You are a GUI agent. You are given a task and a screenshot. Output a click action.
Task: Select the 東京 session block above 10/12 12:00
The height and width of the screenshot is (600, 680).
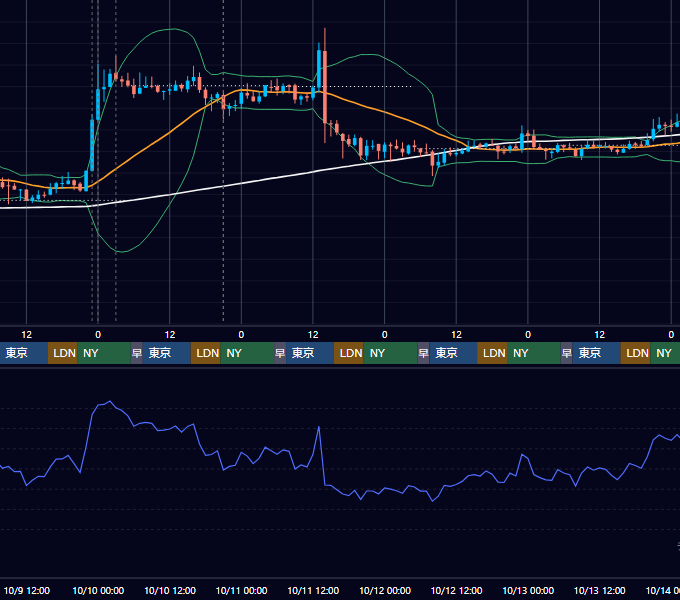(453, 353)
